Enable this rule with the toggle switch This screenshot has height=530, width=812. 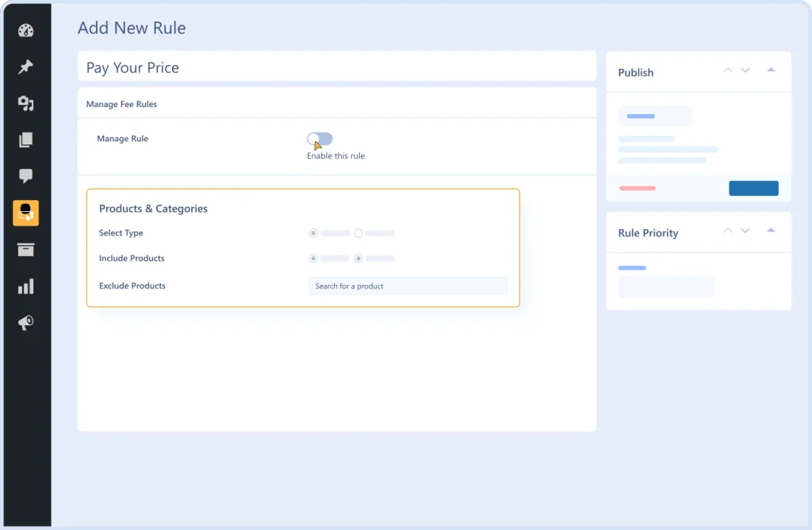click(319, 138)
